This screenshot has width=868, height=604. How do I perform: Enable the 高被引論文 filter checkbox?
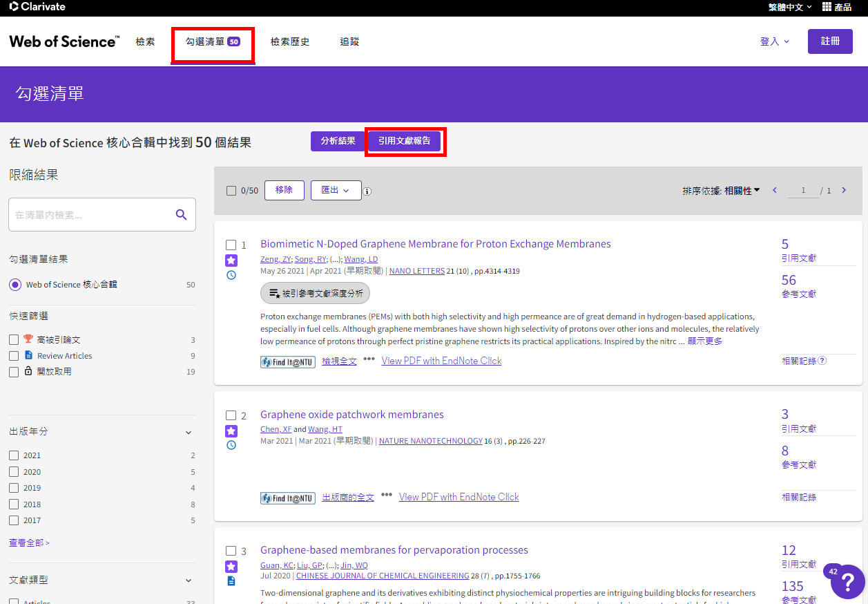(x=14, y=340)
